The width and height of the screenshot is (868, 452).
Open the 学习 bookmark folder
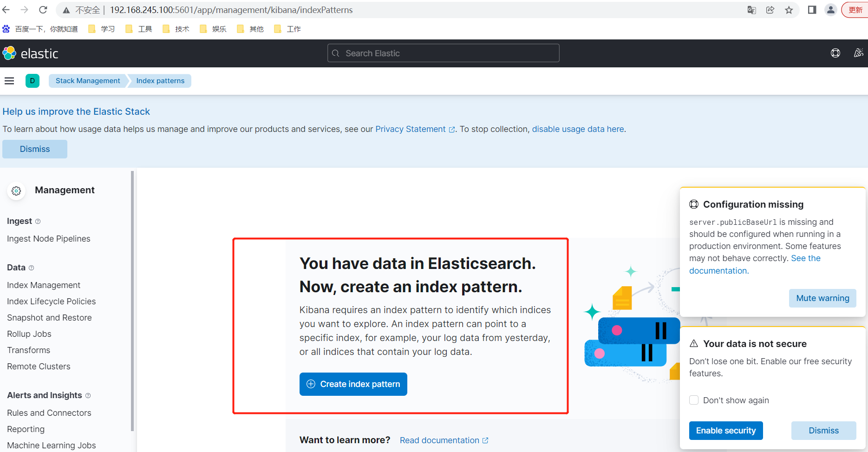(x=101, y=29)
